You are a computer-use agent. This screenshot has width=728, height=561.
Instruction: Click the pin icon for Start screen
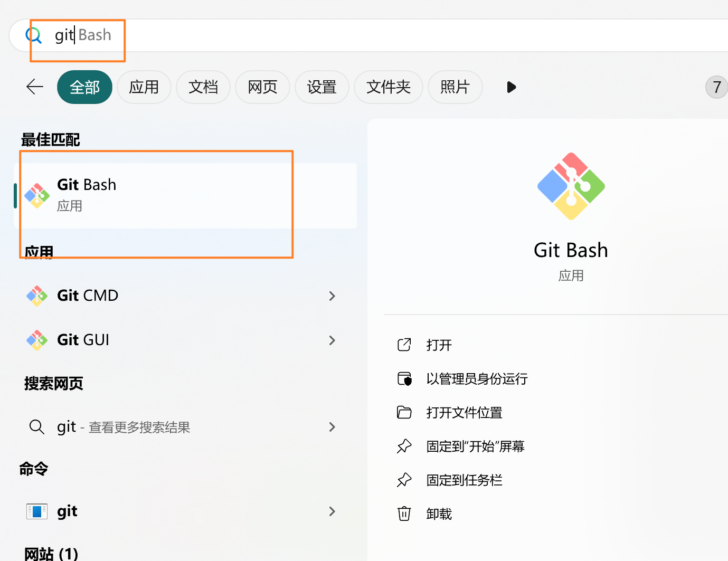pyautogui.click(x=404, y=446)
